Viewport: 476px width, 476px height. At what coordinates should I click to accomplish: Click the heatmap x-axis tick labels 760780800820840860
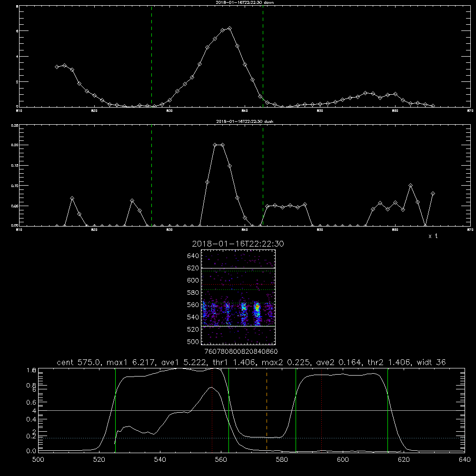[241, 351]
